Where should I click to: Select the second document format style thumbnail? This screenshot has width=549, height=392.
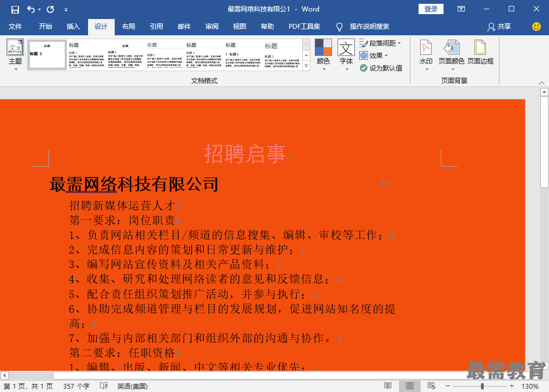[x=86, y=55]
